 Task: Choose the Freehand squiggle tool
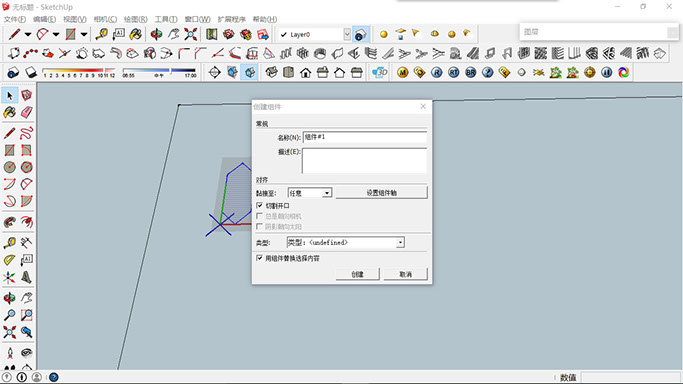point(27,133)
